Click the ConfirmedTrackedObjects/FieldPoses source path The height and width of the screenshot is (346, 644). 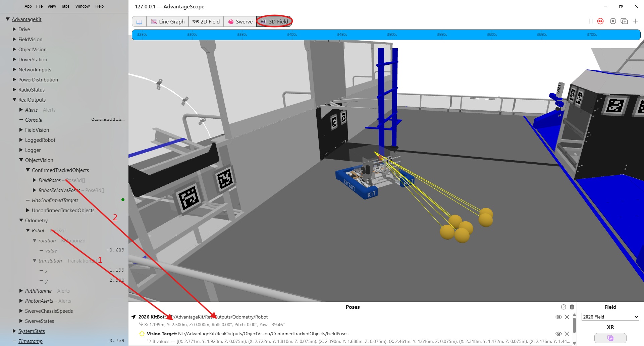(x=263, y=334)
